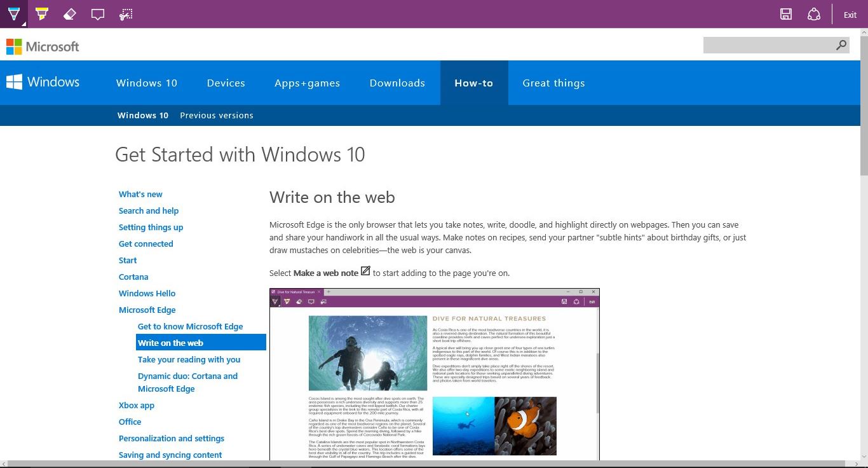Expand the Microsoft Edge sidebar section
The image size is (868, 468).
tap(147, 310)
